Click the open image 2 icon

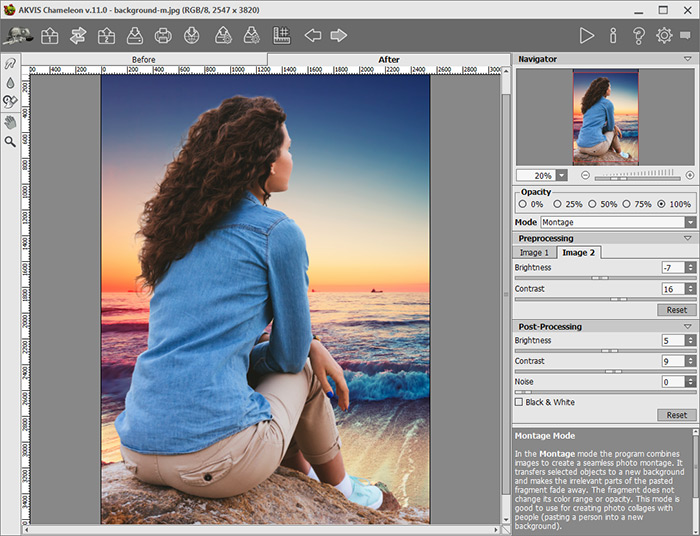click(x=106, y=35)
